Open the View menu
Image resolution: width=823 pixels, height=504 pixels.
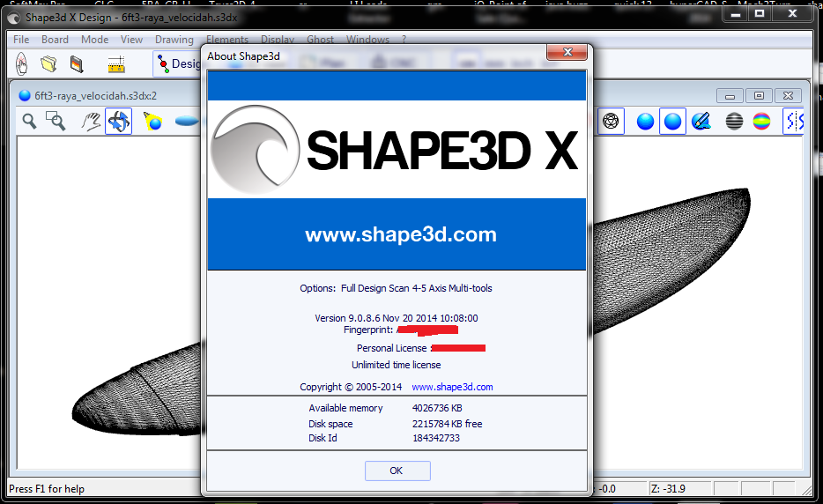tap(131, 40)
